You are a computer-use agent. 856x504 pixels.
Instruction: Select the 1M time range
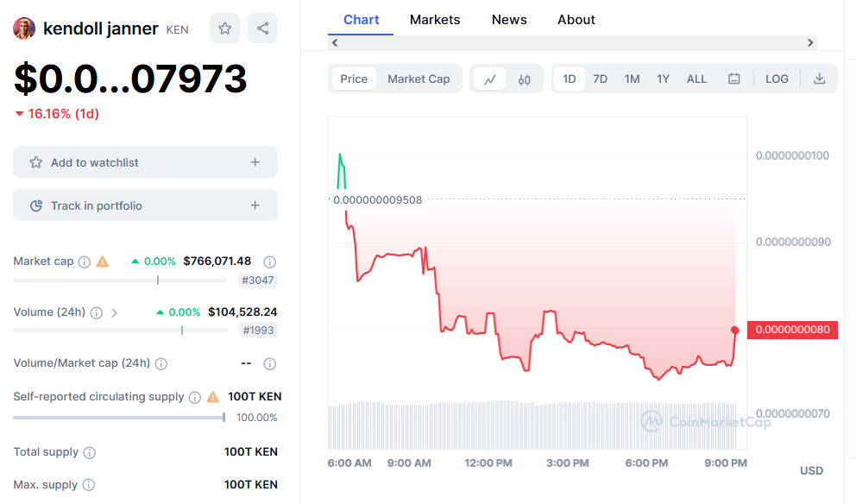633,79
